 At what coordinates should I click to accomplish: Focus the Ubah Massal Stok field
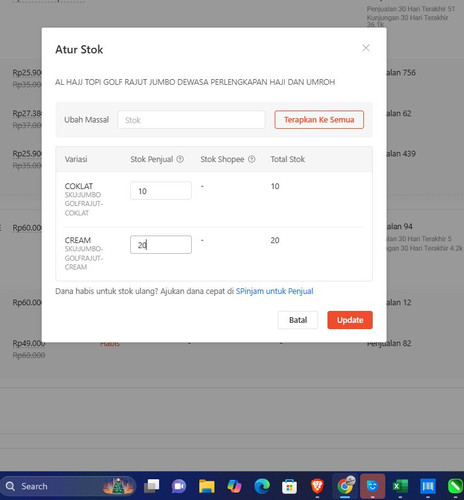191,120
